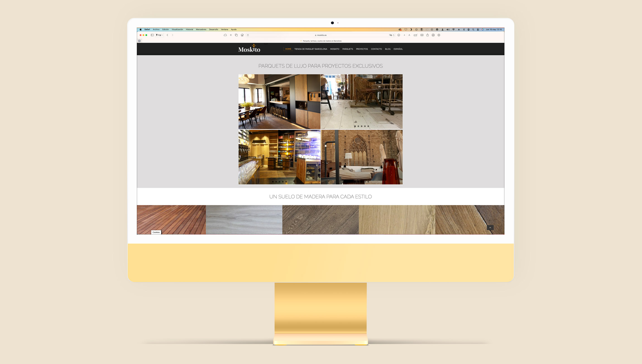
Task: Open a new tab with the plus icon
Action: click(231, 35)
